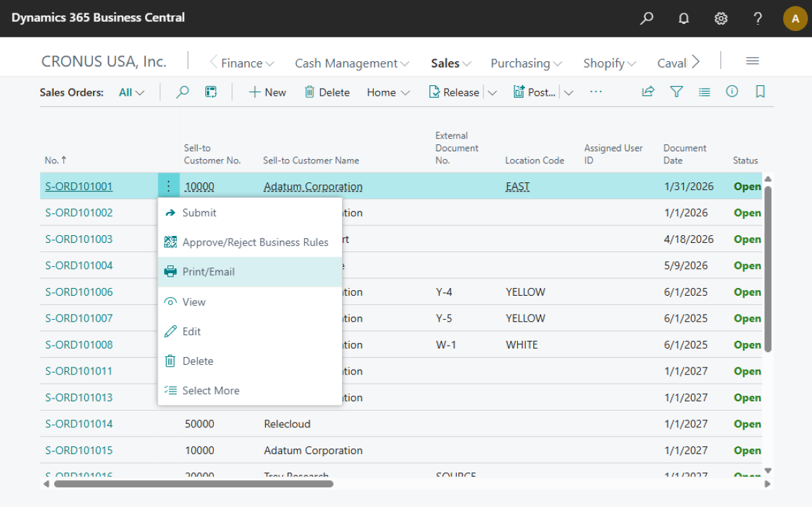This screenshot has width=812, height=507.
Task: Click the YELLOW location of order S-ORD101007
Action: (525, 318)
